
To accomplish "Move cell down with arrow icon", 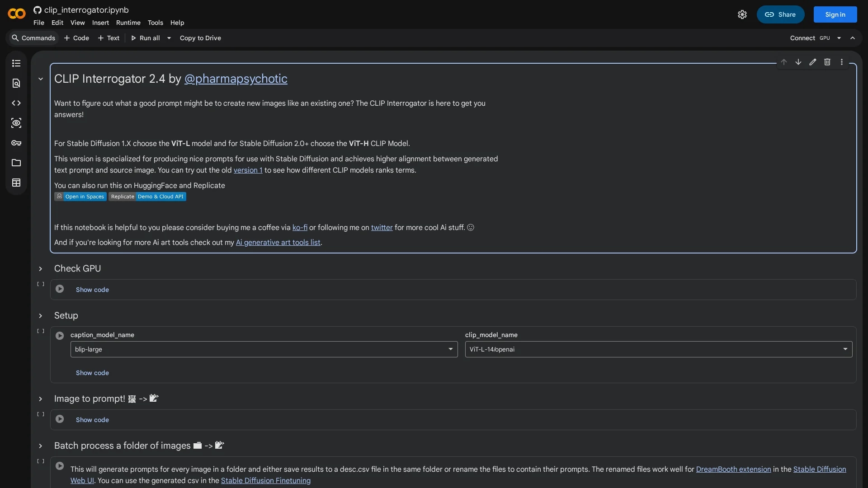I will 798,62.
